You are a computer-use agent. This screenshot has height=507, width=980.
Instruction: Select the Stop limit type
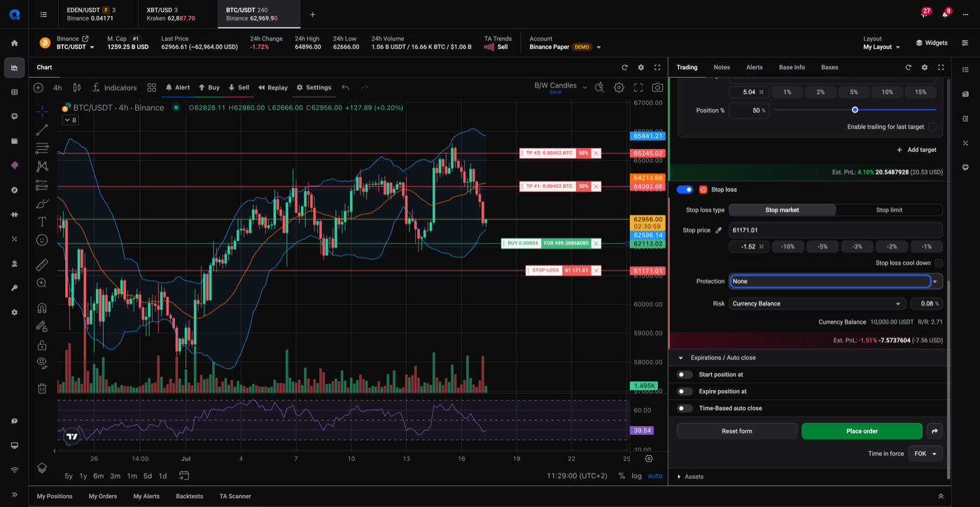(x=889, y=210)
